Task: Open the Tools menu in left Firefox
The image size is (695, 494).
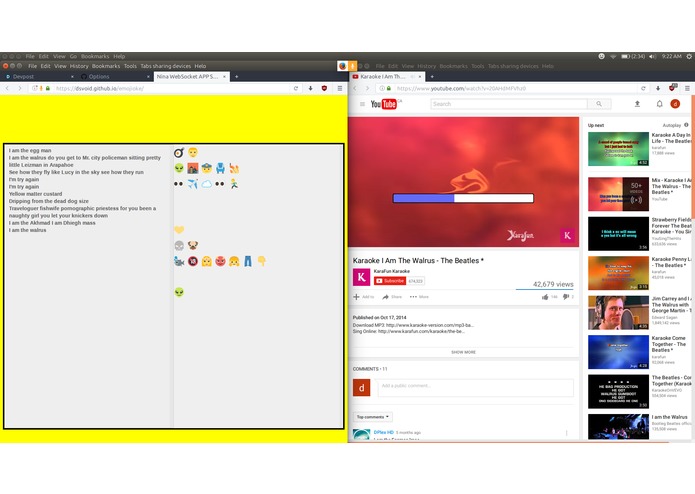Action: click(130, 66)
